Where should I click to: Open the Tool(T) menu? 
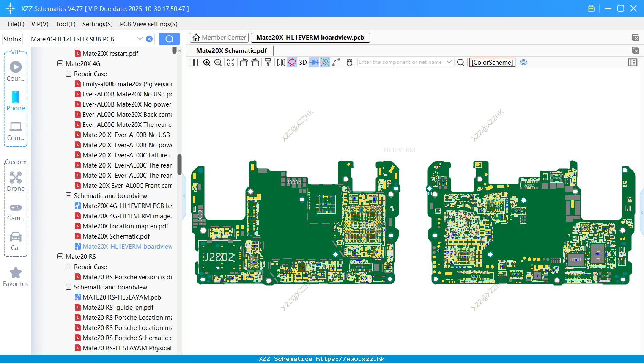point(66,24)
